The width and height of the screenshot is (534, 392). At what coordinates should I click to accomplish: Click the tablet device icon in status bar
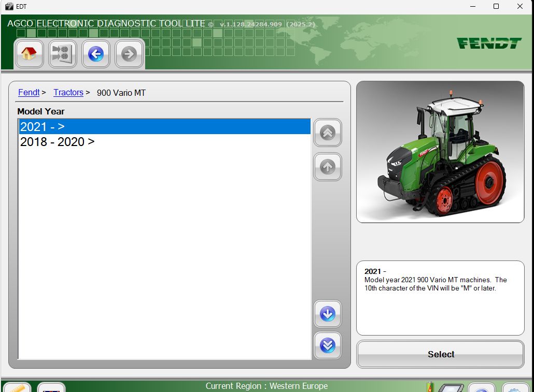pos(450,387)
